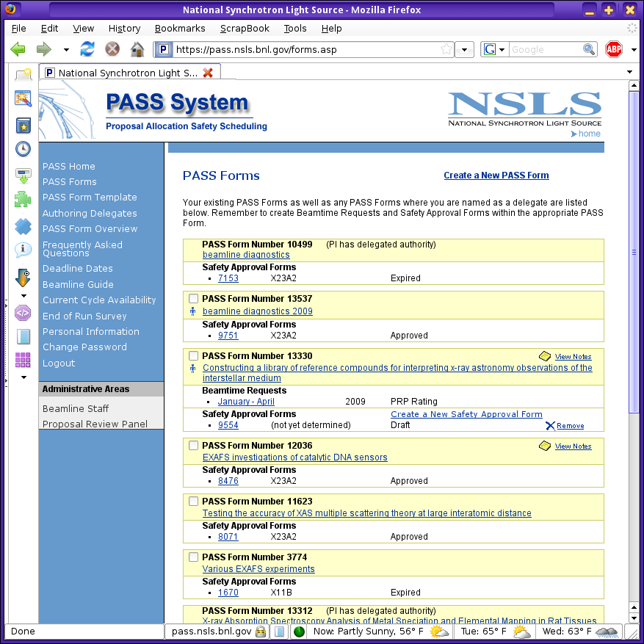
Task: Click the person icon beside beamline diagnostics 2009
Action: [192, 312]
